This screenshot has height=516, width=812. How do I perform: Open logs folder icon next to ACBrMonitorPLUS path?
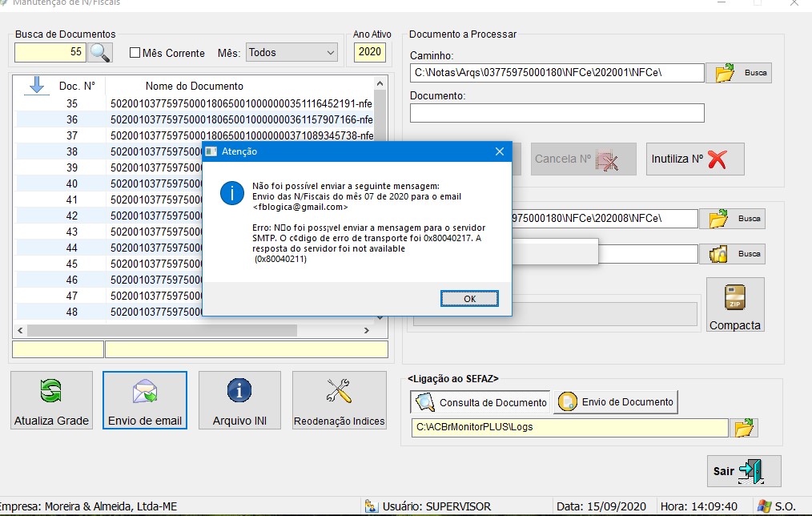(744, 428)
